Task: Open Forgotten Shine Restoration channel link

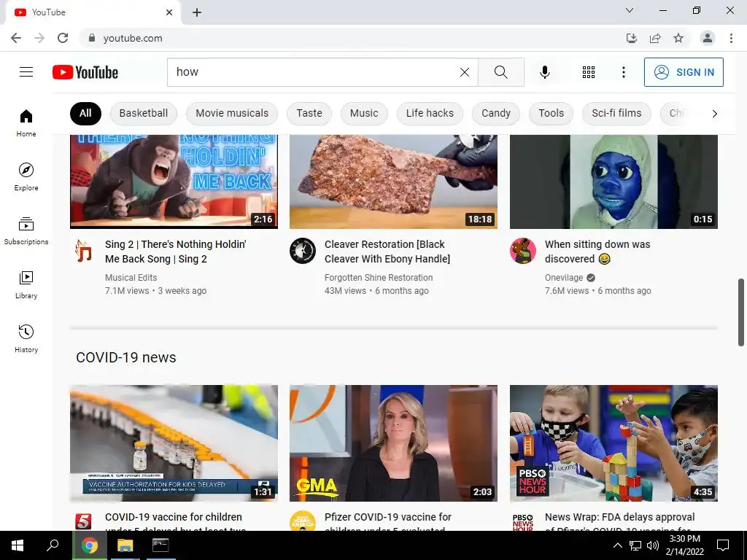Action: [x=379, y=278]
